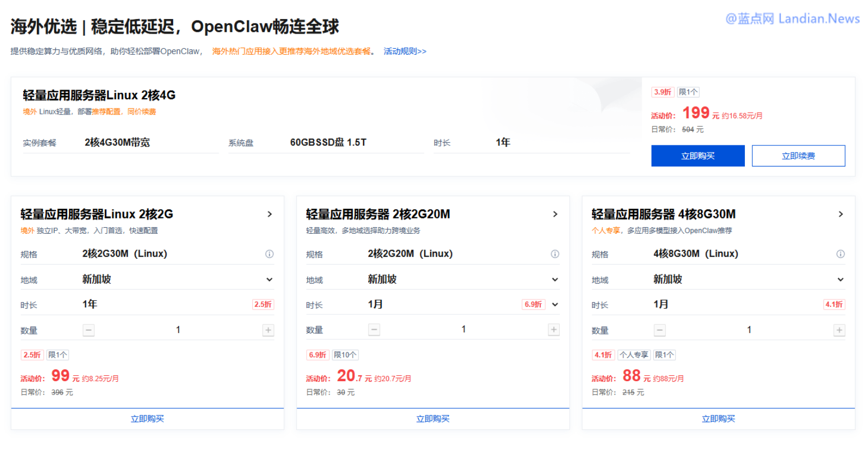
Task: Decrease quantity on the Linux 2核2G card
Action: [89, 330]
